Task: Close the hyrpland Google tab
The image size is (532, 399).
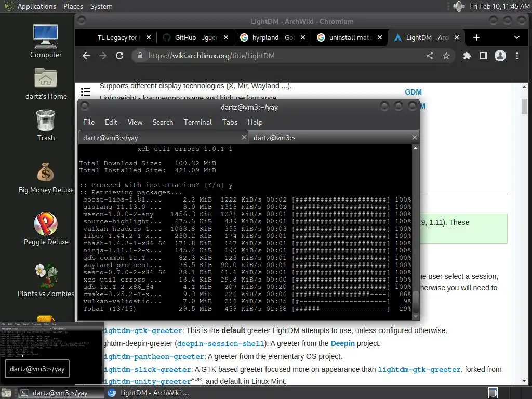Action: [303, 37]
